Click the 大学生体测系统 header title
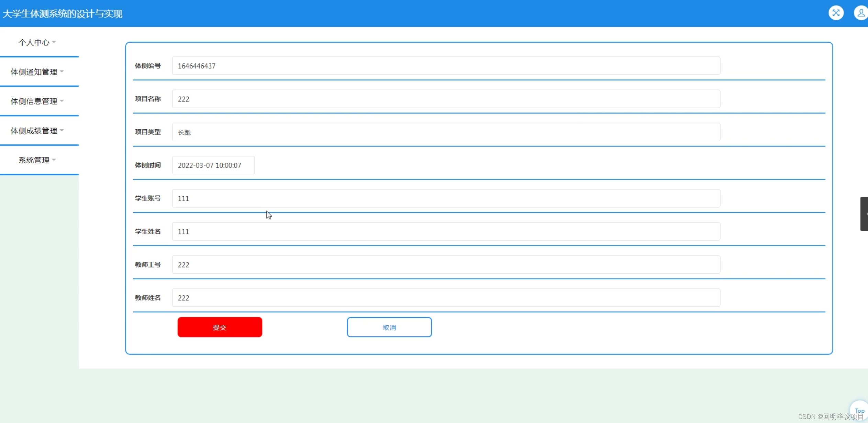Screen dimensions: 868x423 pyautogui.click(x=63, y=14)
